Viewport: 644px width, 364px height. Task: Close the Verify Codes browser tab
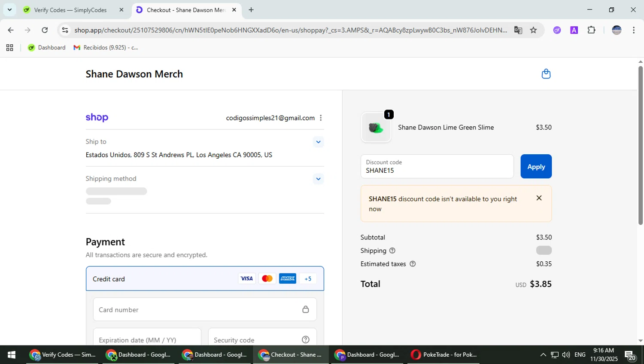point(122,10)
